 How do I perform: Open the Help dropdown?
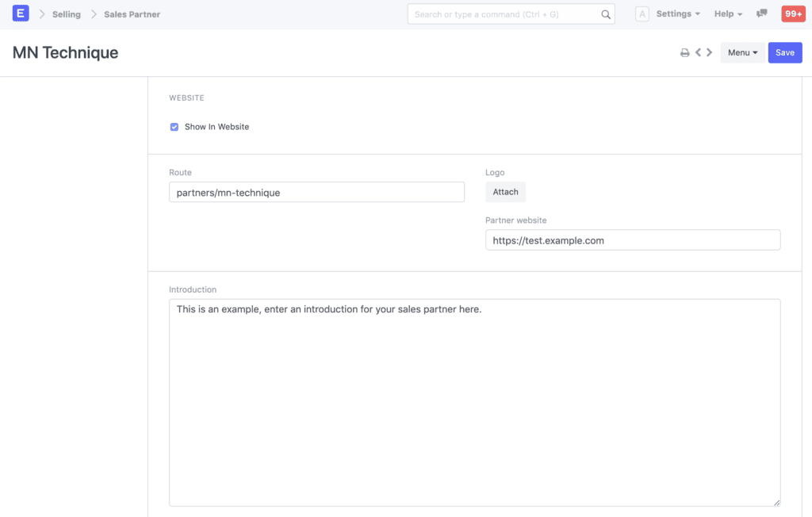point(728,14)
